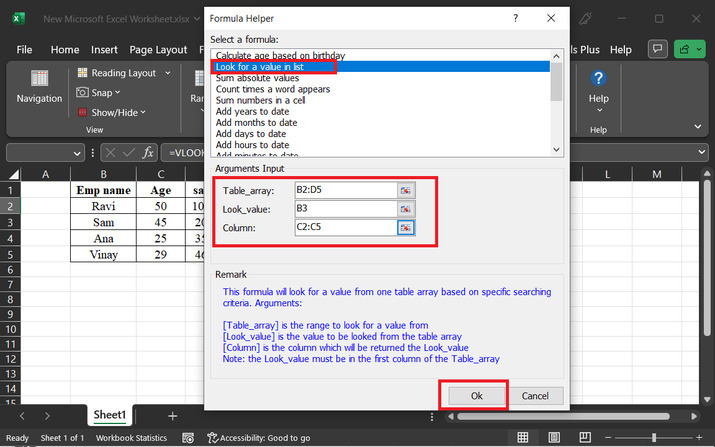Image resolution: width=715 pixels, height=447 pixels.
Task: Expand the Name Box dropdown
Action: pos(77,153)
